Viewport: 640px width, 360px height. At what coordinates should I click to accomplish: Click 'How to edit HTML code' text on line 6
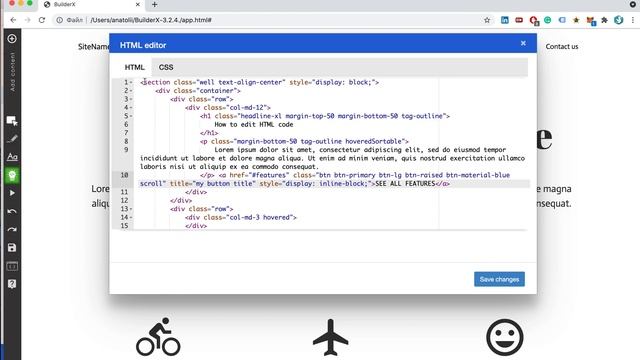[253, 124]
